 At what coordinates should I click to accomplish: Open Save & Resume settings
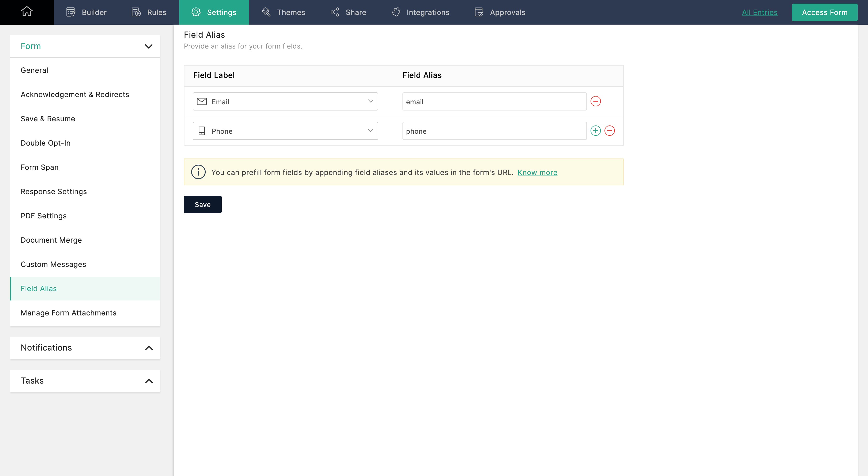pos(85,118)
